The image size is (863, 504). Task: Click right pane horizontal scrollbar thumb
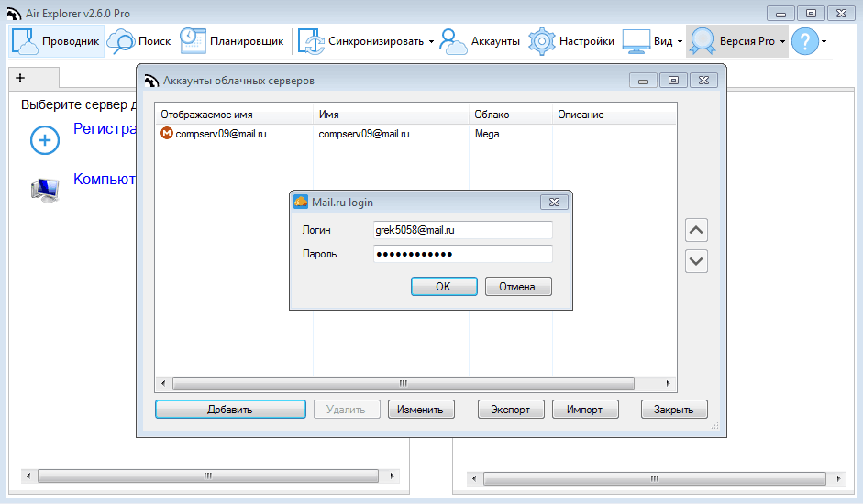pyautogui.click(x=655, y=478)
